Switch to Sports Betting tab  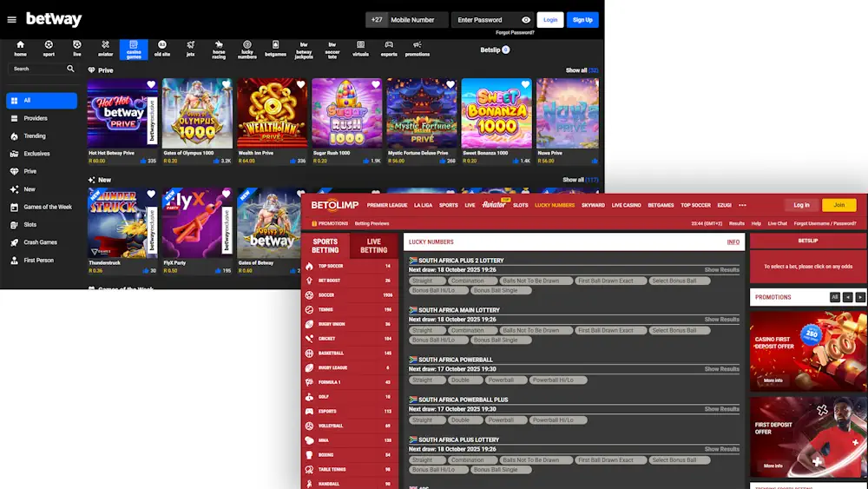[325, 246]
